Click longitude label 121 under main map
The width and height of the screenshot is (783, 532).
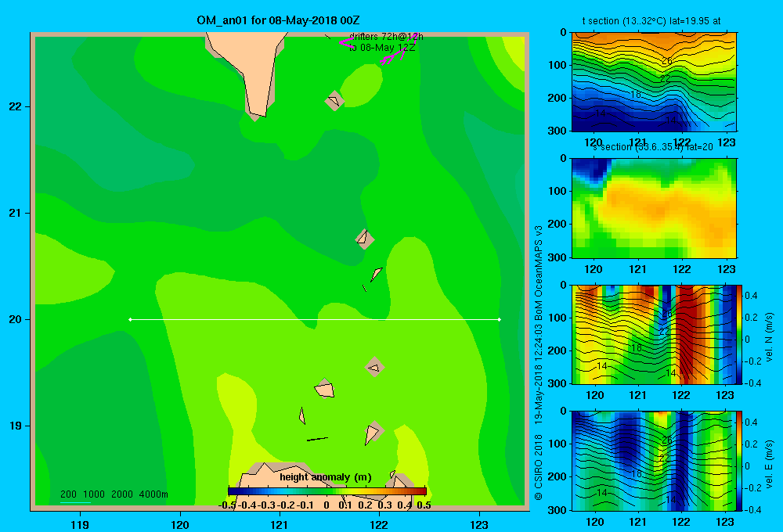[280, 524]
